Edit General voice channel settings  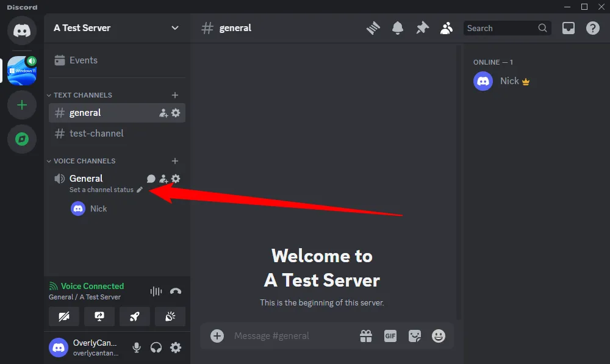coord(176,179)
